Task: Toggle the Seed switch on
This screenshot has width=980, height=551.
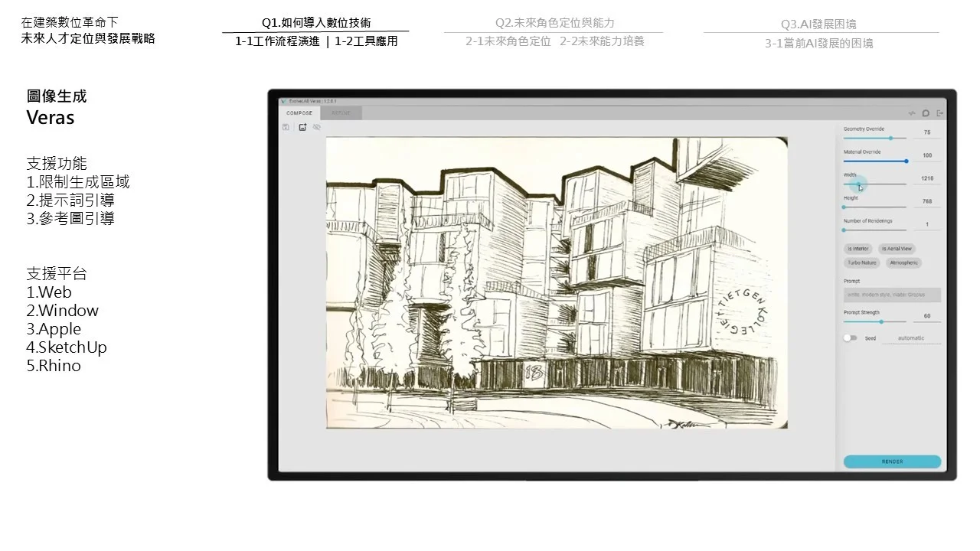Action: (x=850, y=337)
